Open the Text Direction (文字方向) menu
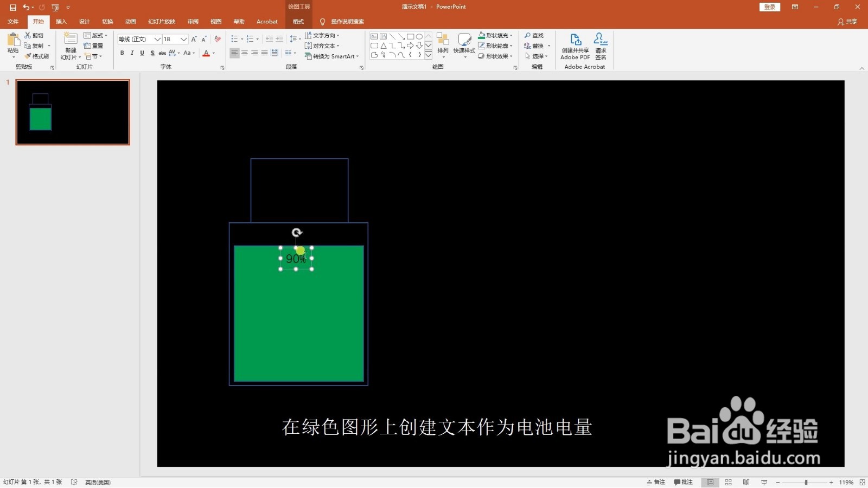The image size is (868, 488). tap(322, 35)
